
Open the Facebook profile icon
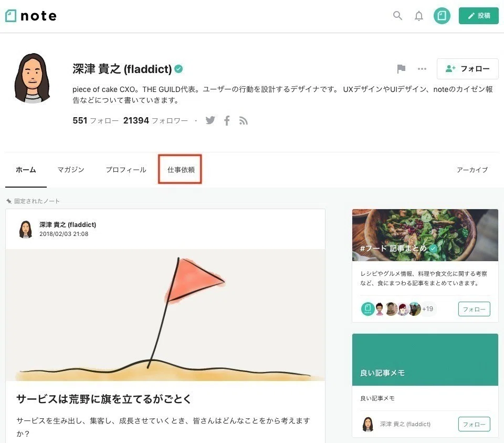click(227, 121)
